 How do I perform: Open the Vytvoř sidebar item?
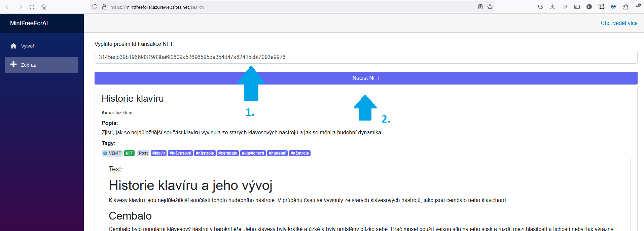(x=42, y=46)
